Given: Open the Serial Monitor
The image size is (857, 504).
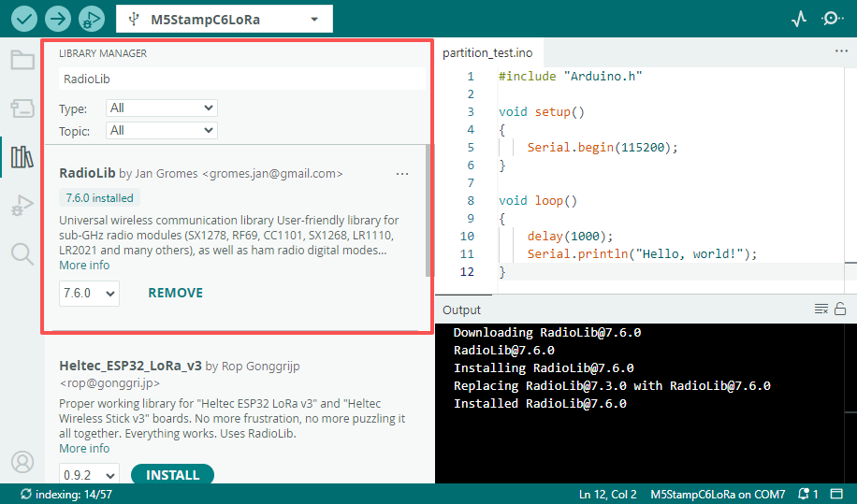Looking at the screenshot, I should click(x=831, y=19).
